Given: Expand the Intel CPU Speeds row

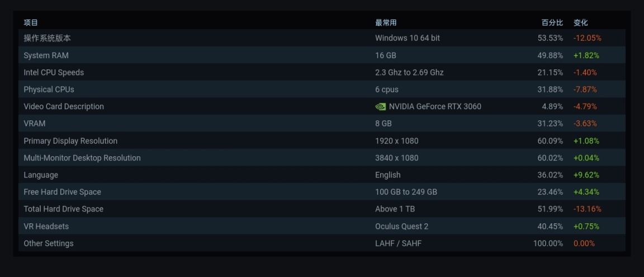Looking at the screenshot, I should pos(322,72).
